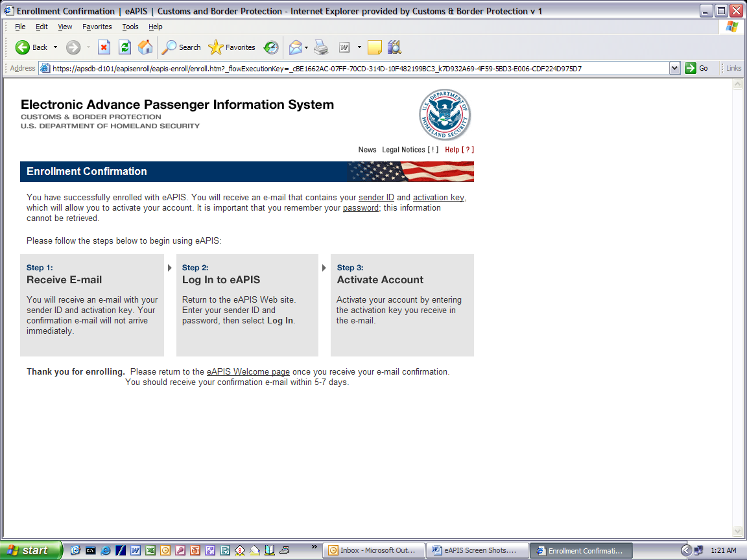Click the Mail envelope icon
747x560 pixels.
coord(296,47)
